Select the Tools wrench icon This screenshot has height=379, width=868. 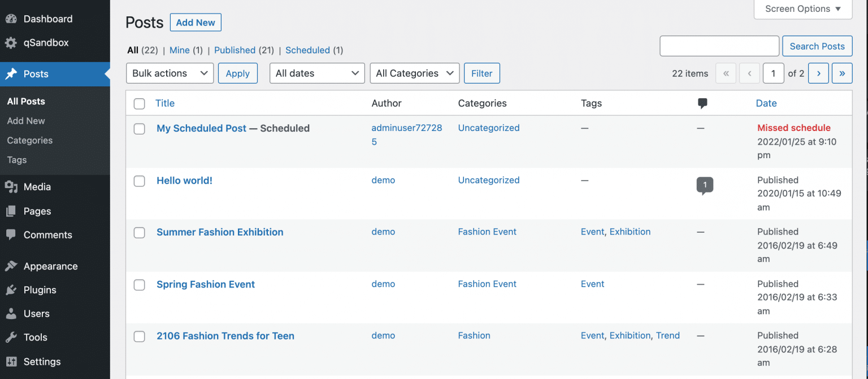pyautogui.click(x=35, y=337)
